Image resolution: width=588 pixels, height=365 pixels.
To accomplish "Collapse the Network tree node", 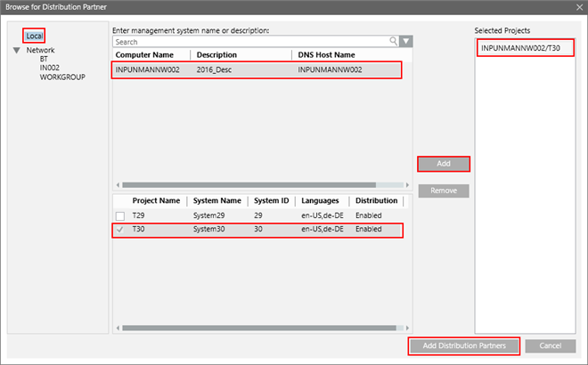I will click(x=17, y=51).
